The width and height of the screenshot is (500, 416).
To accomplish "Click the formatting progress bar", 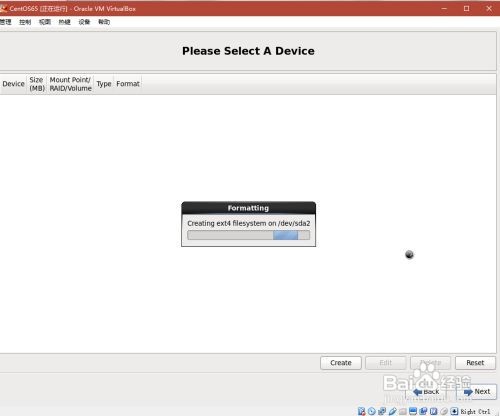I will pos(248,235).
